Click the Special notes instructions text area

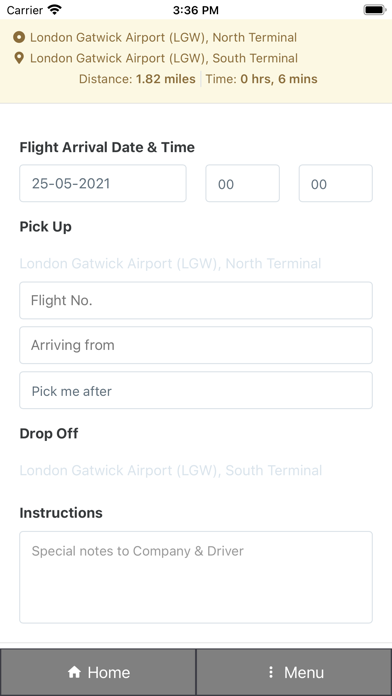pos(196,577)
